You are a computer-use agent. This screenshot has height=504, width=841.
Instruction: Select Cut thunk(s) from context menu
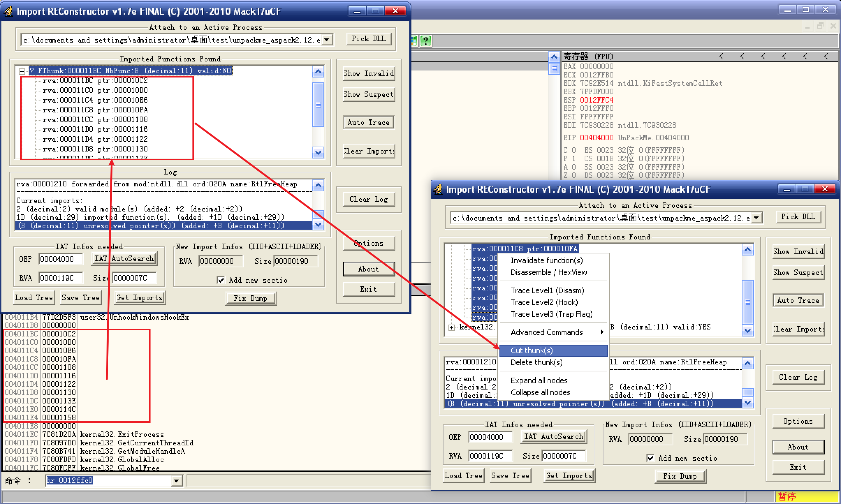[x=532, y=350]
